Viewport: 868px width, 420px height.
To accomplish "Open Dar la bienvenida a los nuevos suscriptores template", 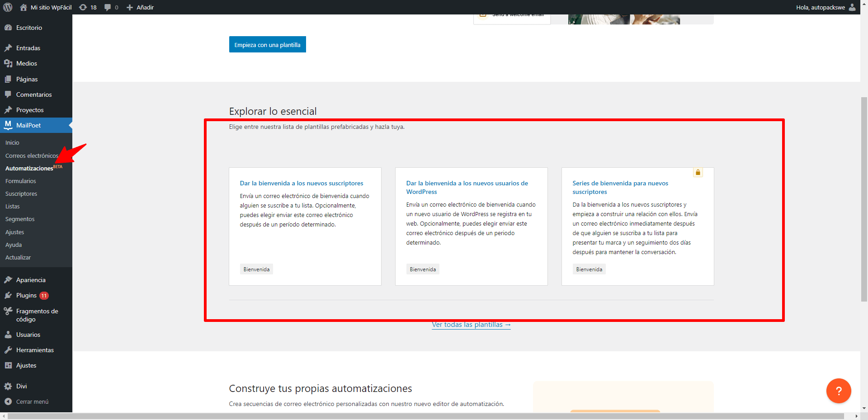I will click(x=302, y=183).
